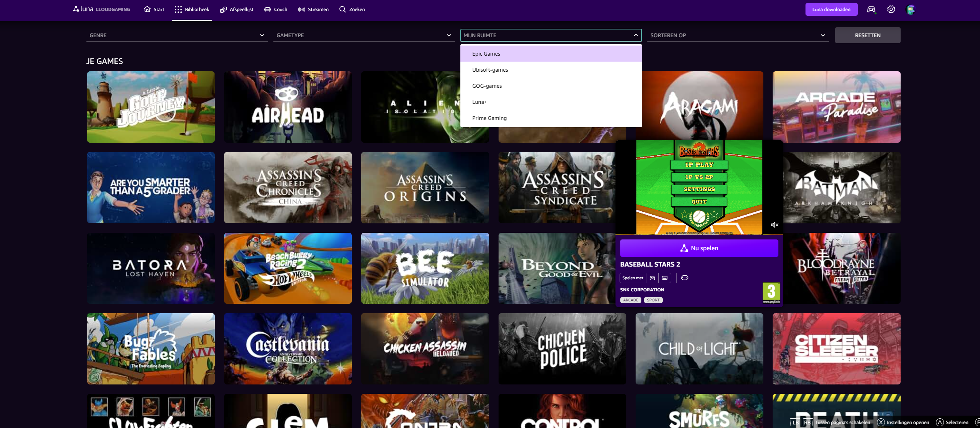980x428 pixels.
Task: Open the Zoeken search tab
Action: pyautogui.click(x=352, y=9)
